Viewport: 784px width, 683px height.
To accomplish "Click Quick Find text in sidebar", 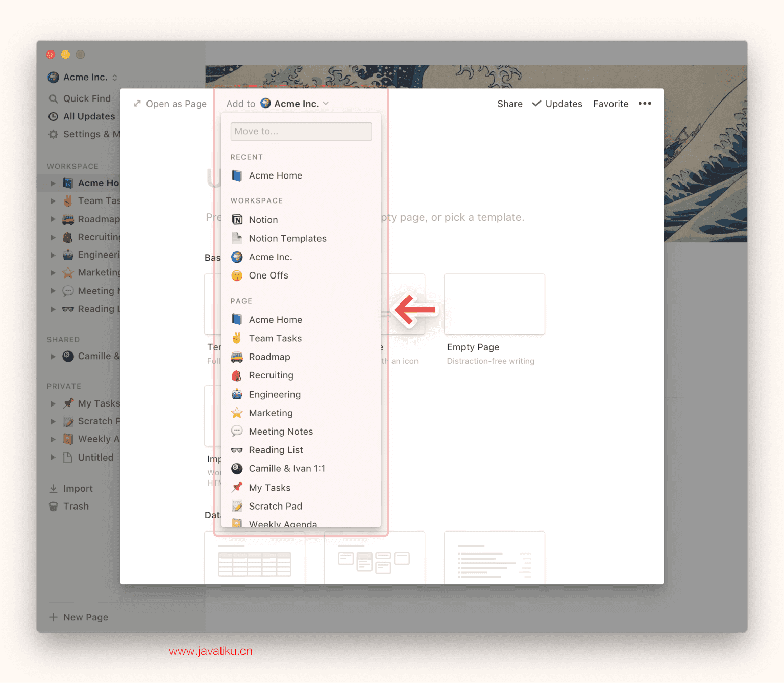I will 87,98.
